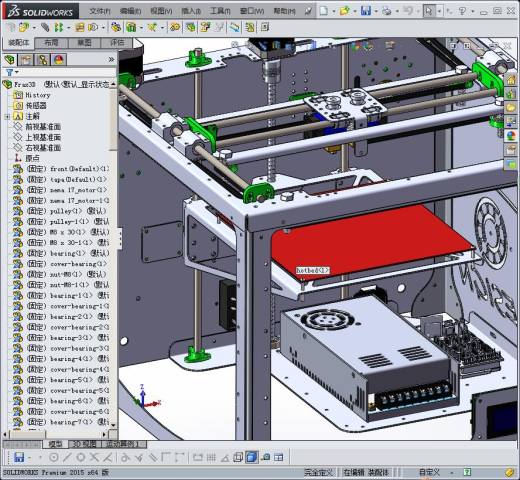Open the 工具 (Tools) menu
Viewport: 520px width, 480px height.
(x=220, y=11)
